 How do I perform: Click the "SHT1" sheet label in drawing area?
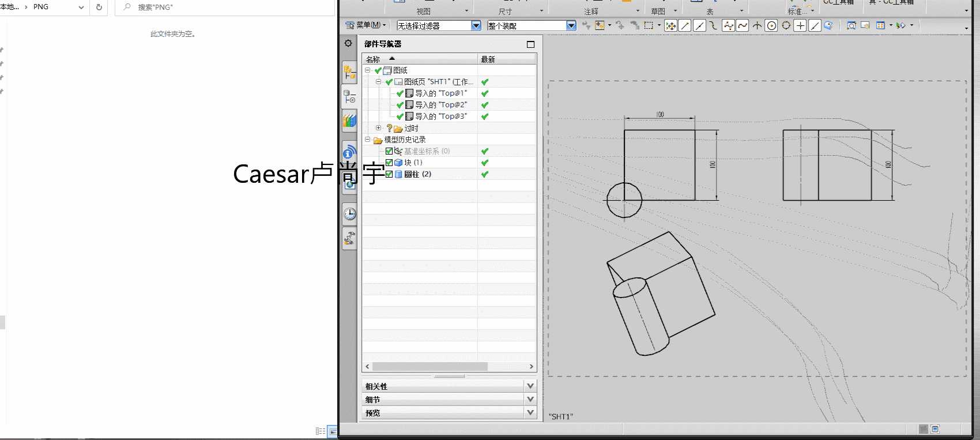pyautogui.click(x=560, y=416)
